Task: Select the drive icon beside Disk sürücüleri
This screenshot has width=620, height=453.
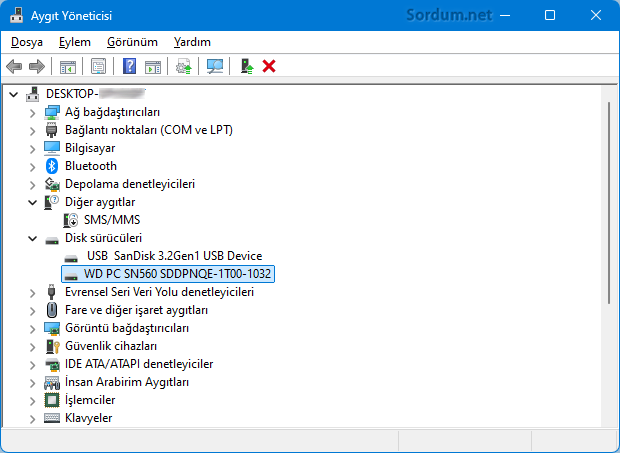Action: click(x=52, y=240)
